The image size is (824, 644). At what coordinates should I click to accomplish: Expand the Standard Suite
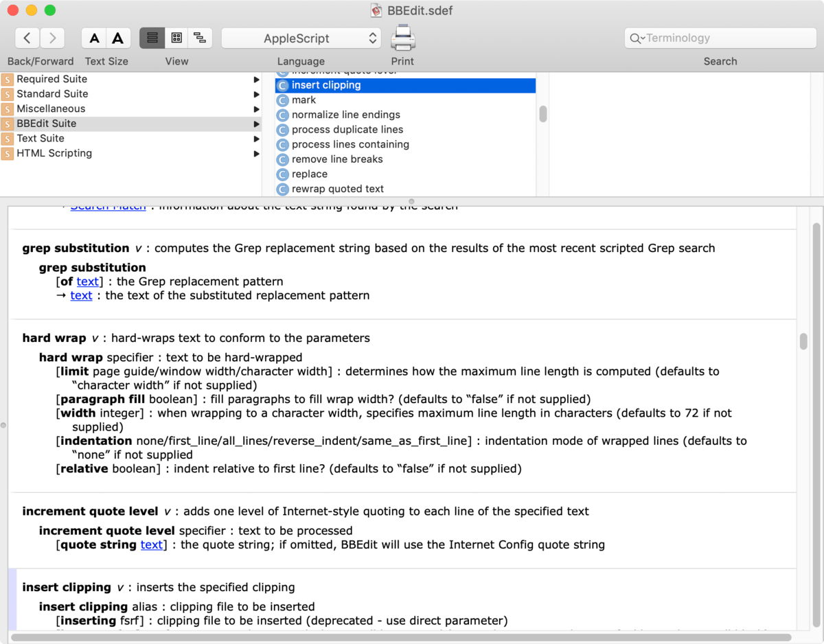256,93
